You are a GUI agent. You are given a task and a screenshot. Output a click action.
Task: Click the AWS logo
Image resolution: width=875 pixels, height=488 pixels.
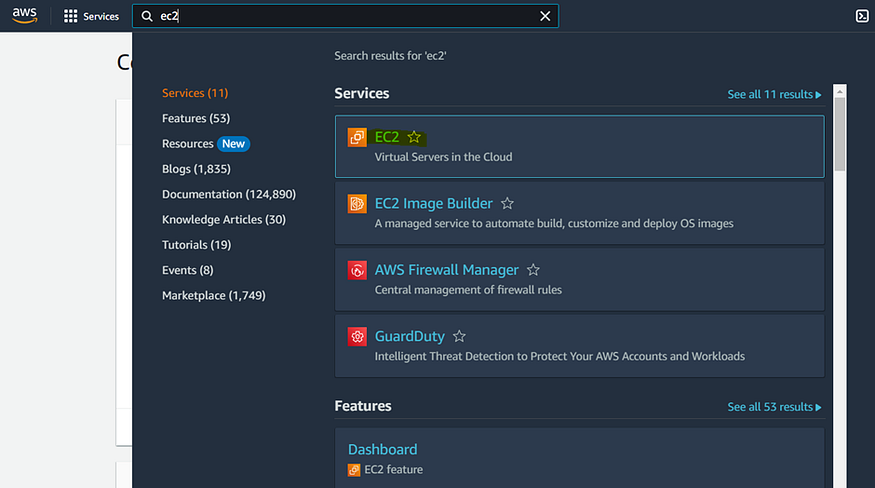(25, 15)
